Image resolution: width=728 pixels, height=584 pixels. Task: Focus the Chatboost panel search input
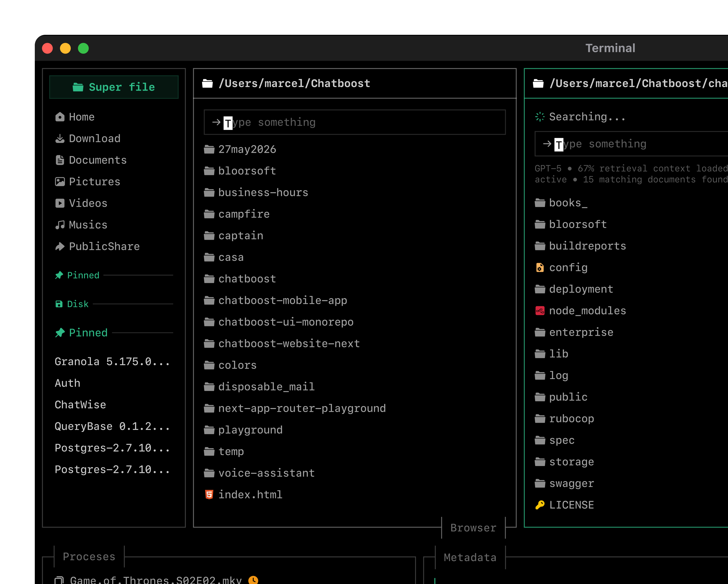(355, 122)
